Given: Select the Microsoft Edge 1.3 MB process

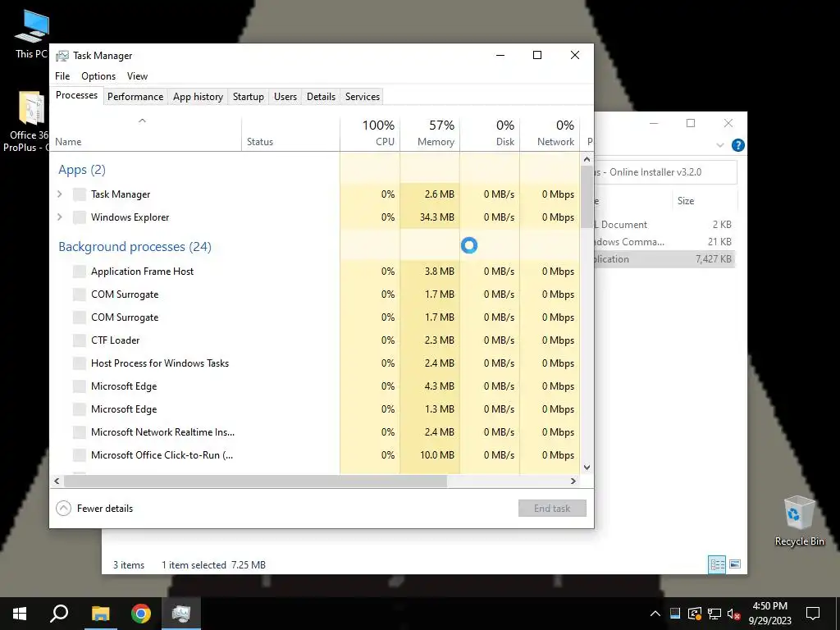Looking at the screenshot, I should pyautogui.click(x=315, y=409).
